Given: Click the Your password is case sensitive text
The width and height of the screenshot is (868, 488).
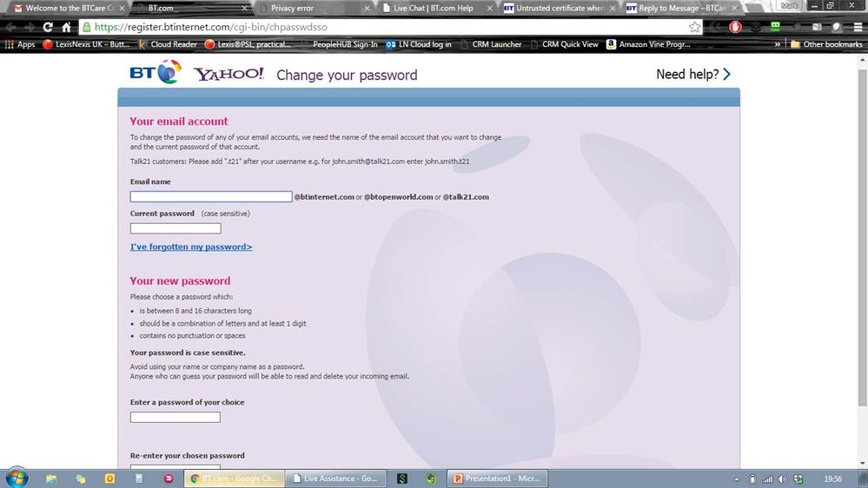Looking at the screenshot, I should [x=188, y=353].
